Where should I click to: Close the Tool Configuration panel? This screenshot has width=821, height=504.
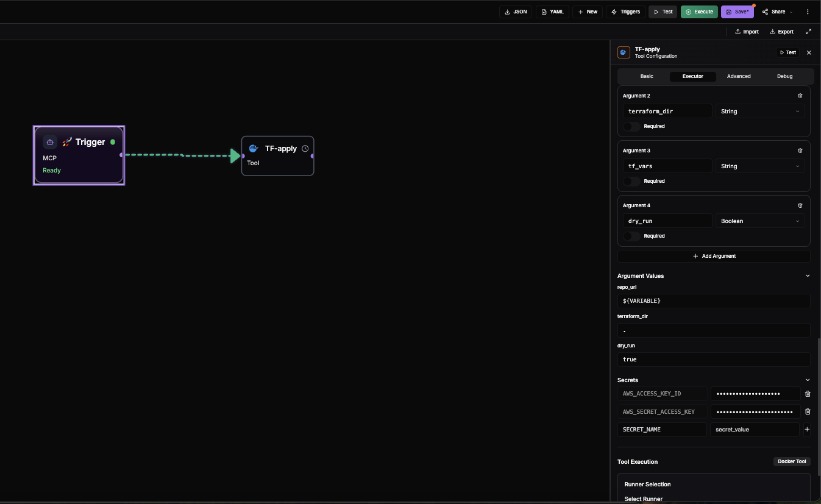coord(809,52)
